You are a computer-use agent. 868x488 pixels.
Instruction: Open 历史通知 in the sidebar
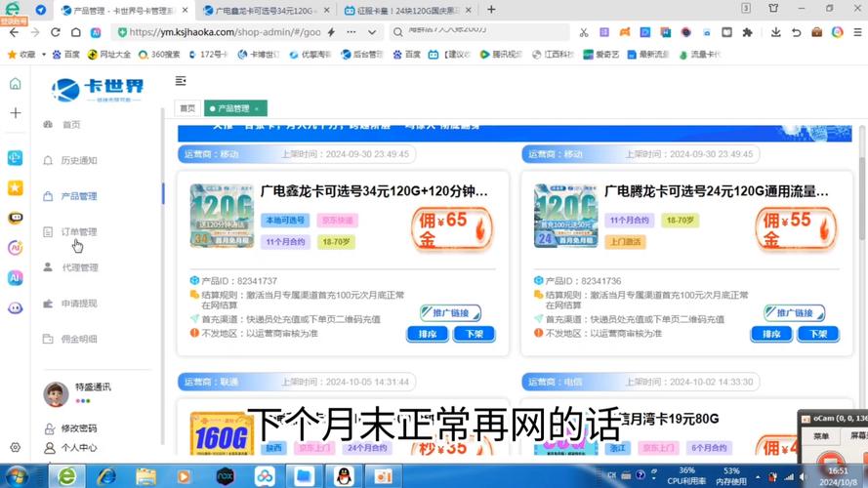pos(79,160)
